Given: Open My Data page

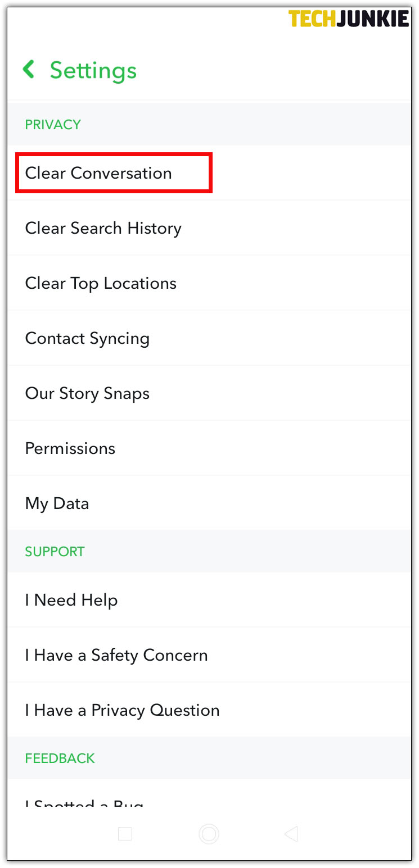Looking at the screenshot, I should [x=57, y=503].
